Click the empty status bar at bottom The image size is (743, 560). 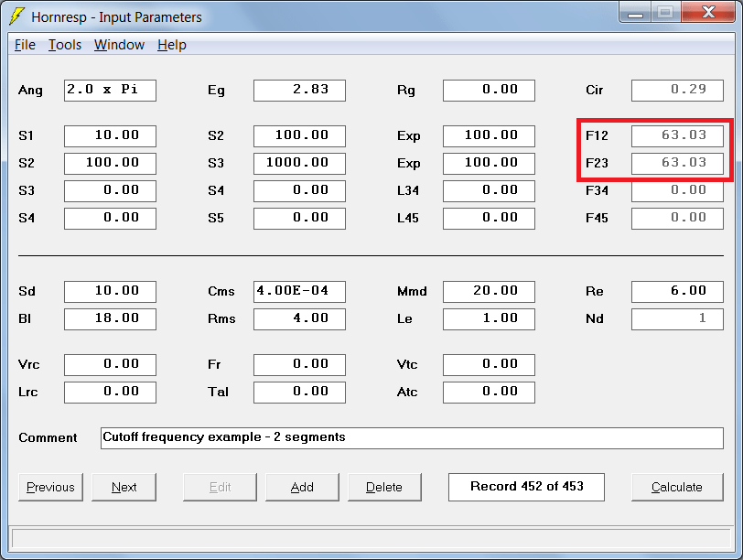pos(371,539)
